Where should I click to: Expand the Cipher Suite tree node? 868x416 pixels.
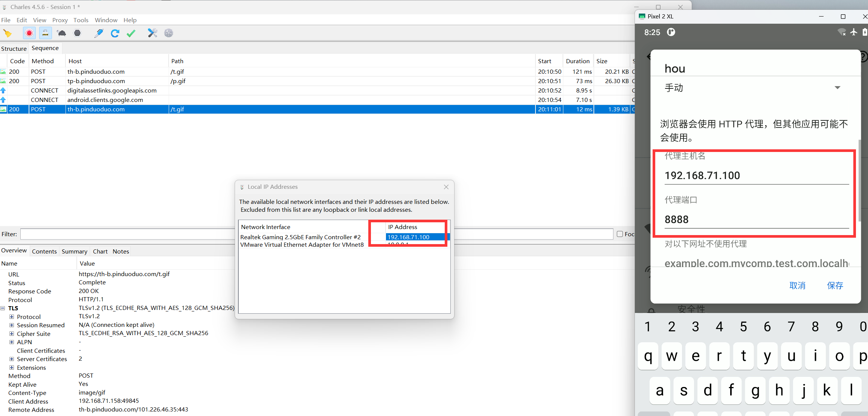tap(12, 334)
